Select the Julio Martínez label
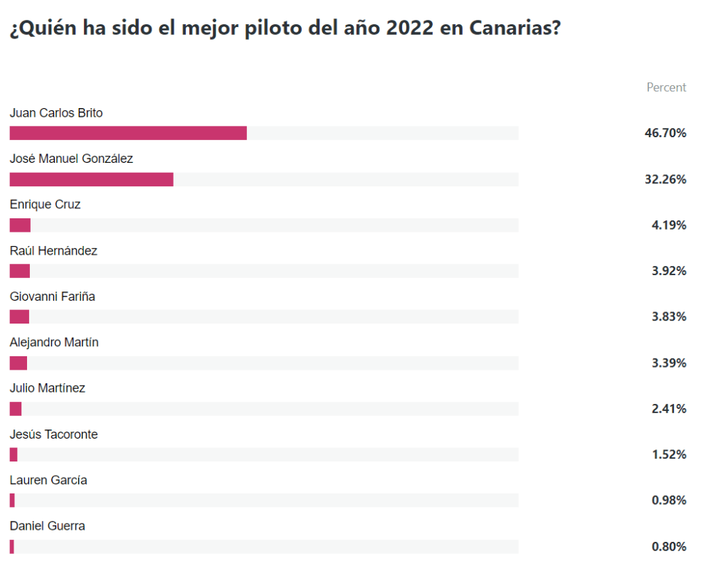The width and height of the screenshot is (728, 571). click(48, 388)
